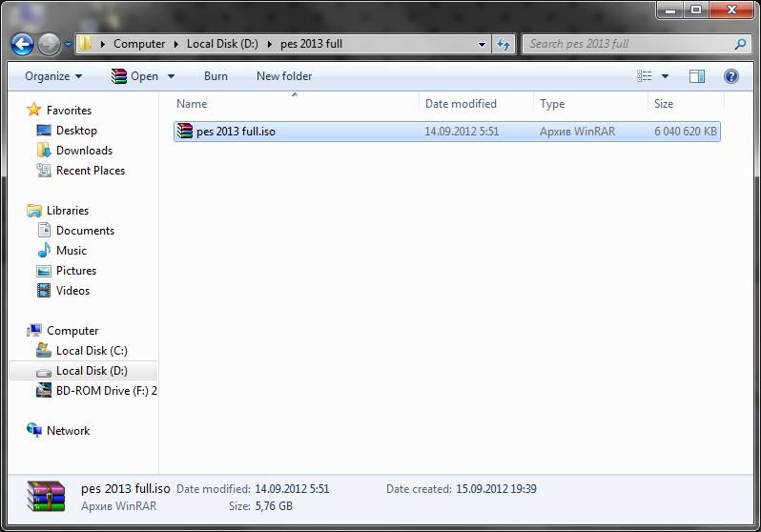Click the Back navigation arrow
Viewport: 761px width, 532px height.
[22, 45]
